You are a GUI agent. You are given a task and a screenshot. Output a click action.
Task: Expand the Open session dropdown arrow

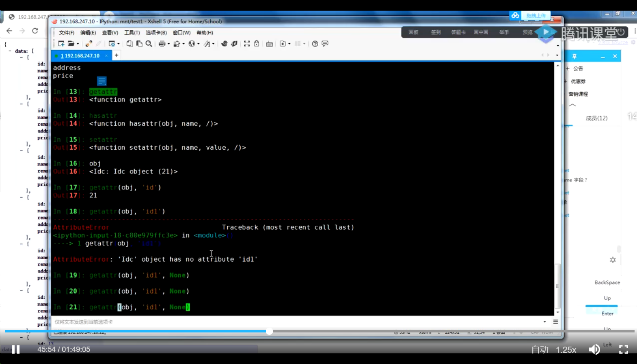click(x=78, y=44)
